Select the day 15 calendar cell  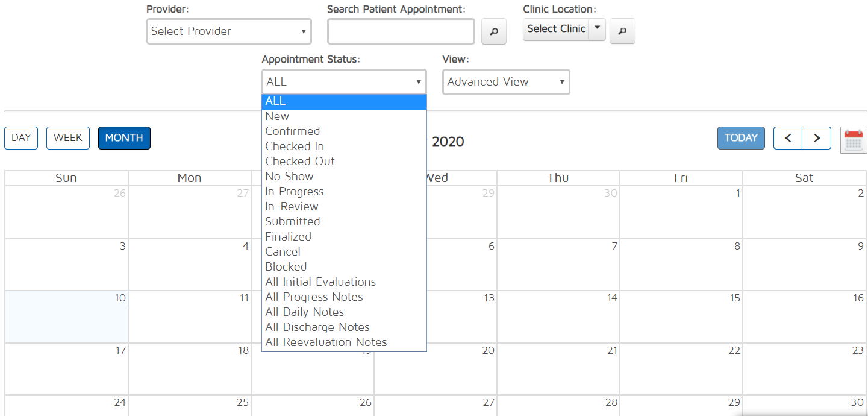(681, 317)
